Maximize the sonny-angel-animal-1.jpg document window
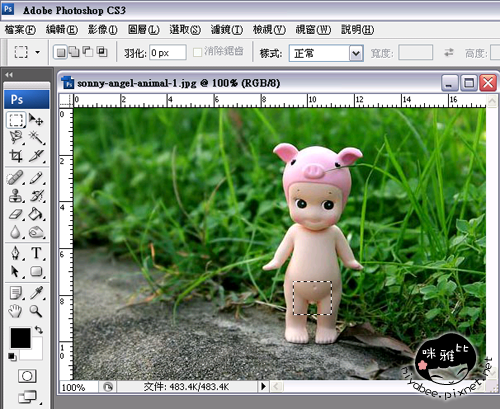This screenshot has height=409, width=500. pos(469,83)
